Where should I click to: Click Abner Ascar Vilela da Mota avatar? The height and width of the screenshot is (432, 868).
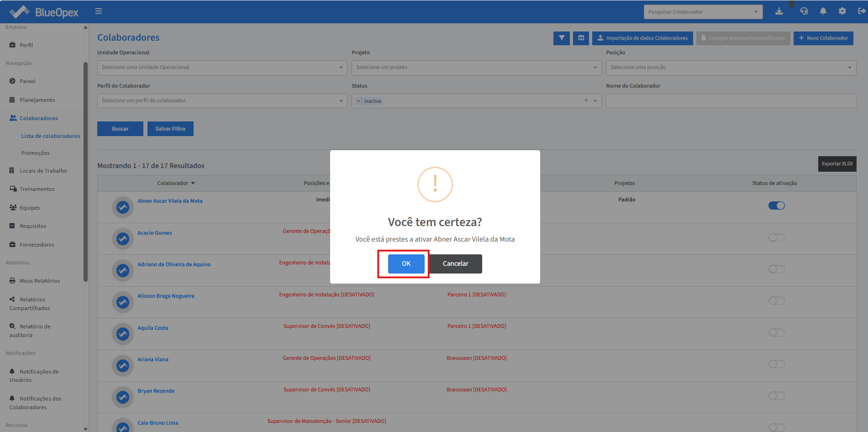(122, 207)
